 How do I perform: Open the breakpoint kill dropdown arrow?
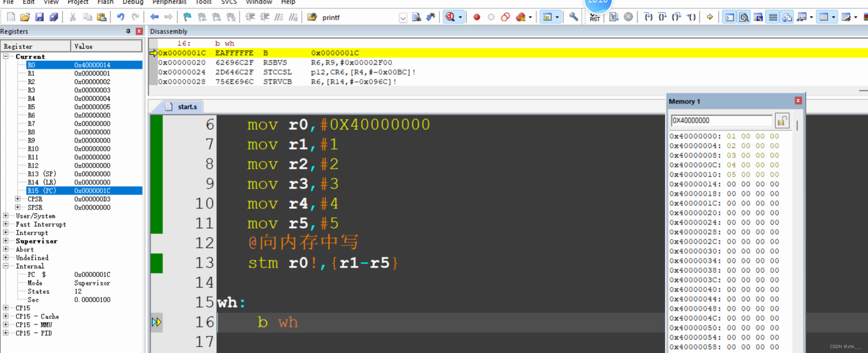pos(530,17)
